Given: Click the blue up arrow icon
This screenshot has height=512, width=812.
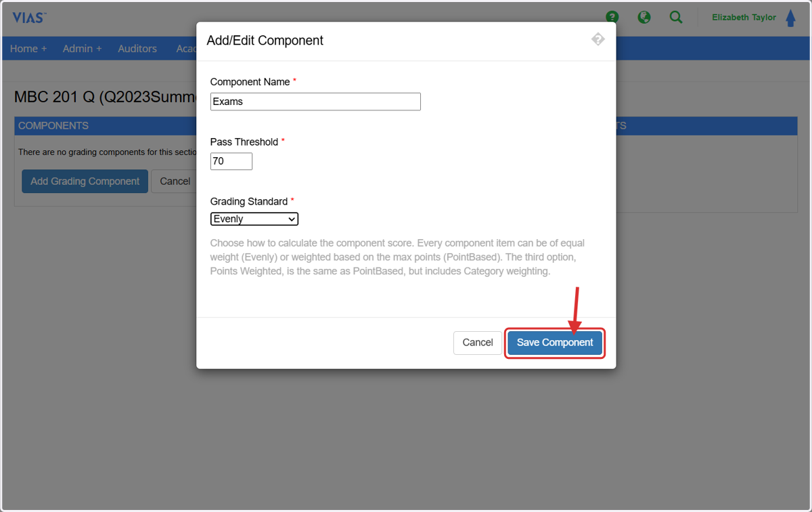Looking at the screenshot, I should pyautogui.click(x=790, y=18).
